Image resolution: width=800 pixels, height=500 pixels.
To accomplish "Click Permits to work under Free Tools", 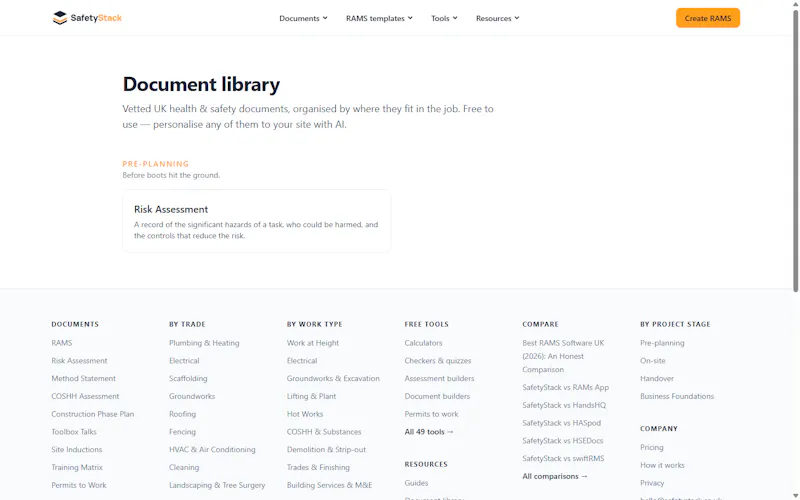I will 431,414.
